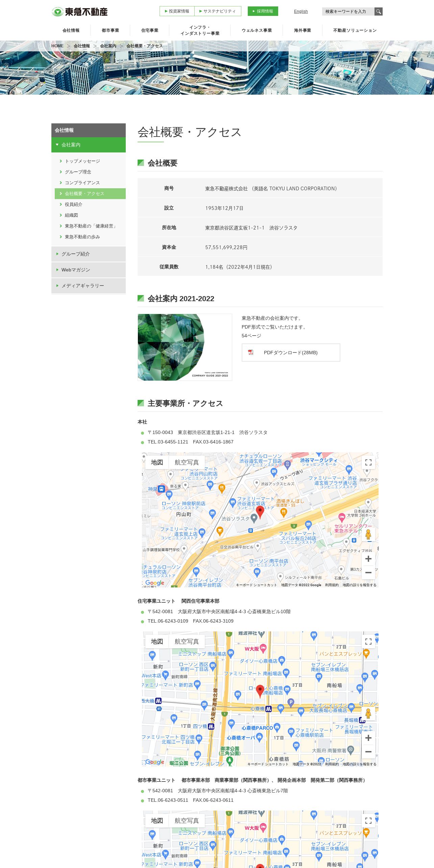Click 心斎橋 metro icon on first Osaka map

[x=268, y=709]
